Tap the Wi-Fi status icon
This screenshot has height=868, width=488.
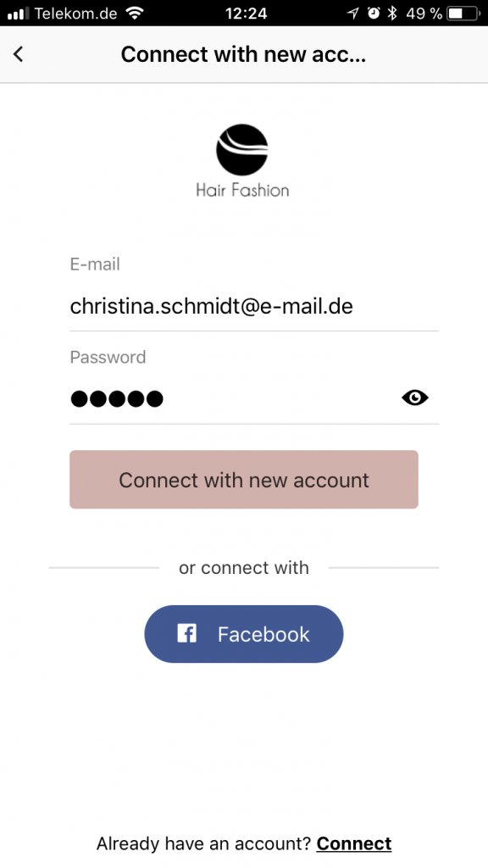pos(134,14)
